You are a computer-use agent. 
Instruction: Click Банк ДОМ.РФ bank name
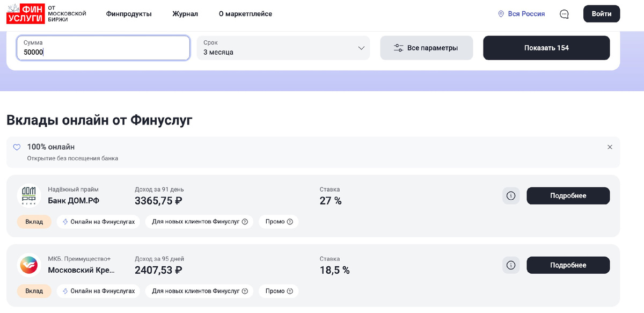pos(74,201)
